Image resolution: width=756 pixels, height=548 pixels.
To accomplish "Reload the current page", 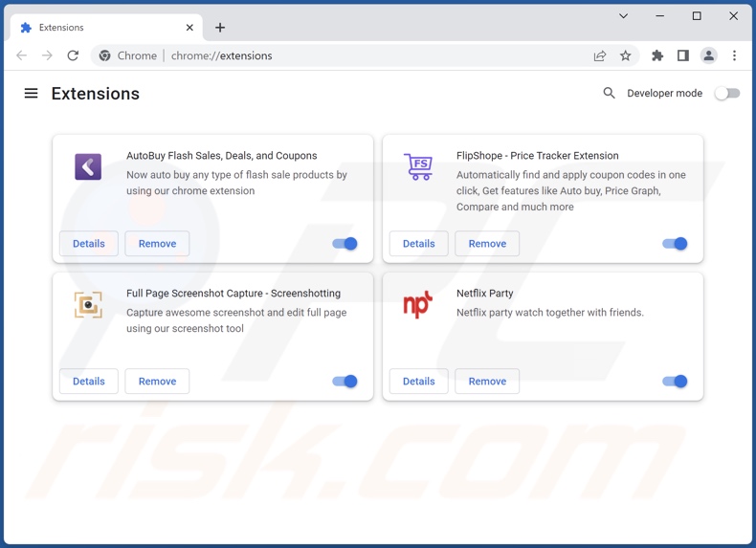I will click(x=73, y=55).
